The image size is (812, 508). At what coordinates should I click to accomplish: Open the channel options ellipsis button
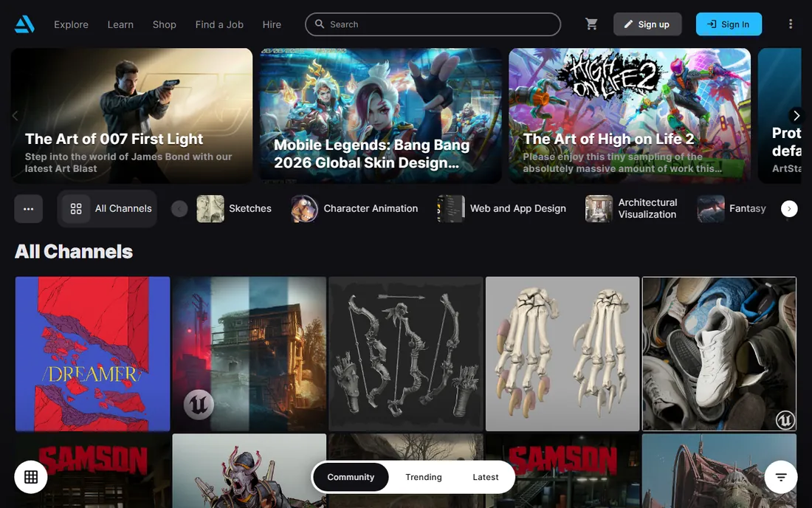coord(29,209)
